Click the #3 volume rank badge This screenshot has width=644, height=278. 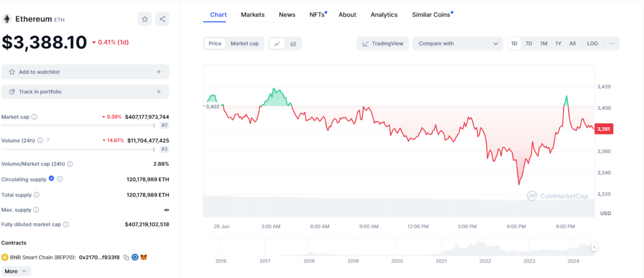click(x=164, y=149)
